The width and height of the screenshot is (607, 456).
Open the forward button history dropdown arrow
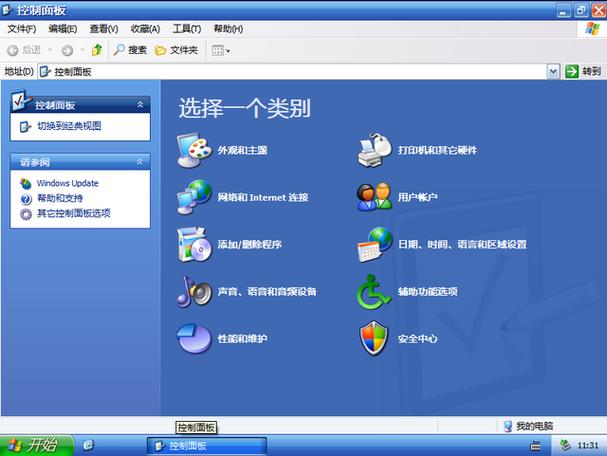click(82, 50)
